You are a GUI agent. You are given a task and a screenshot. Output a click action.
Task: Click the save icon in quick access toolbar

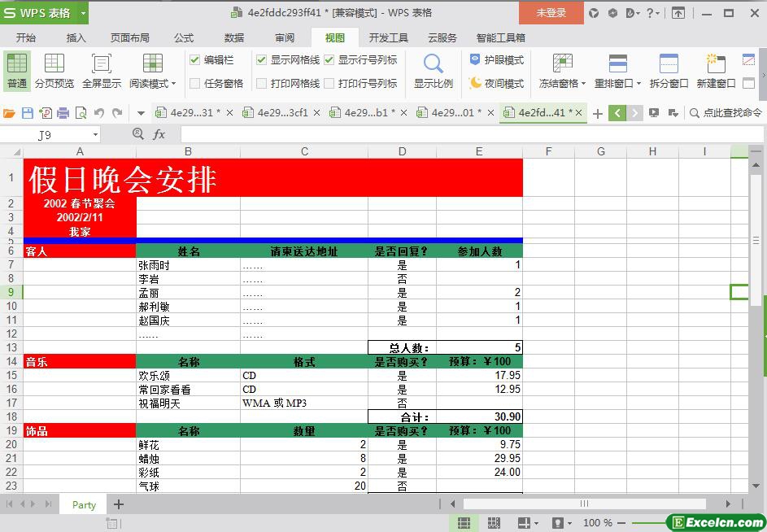point(28,113)
